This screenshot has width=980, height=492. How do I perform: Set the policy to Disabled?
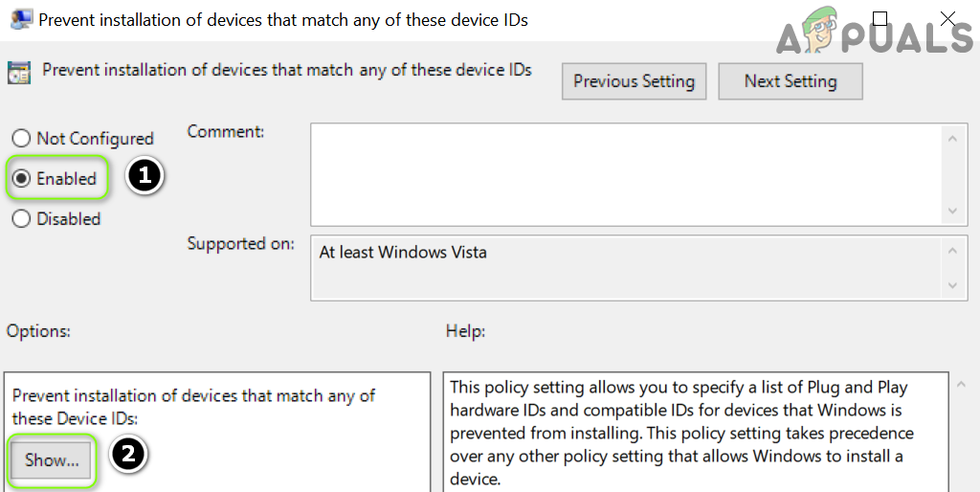21,219
